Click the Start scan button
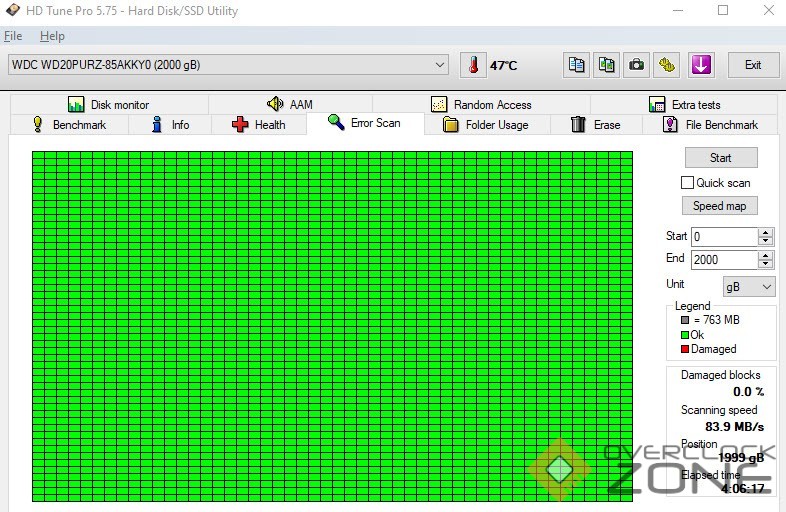 point(721,157)
